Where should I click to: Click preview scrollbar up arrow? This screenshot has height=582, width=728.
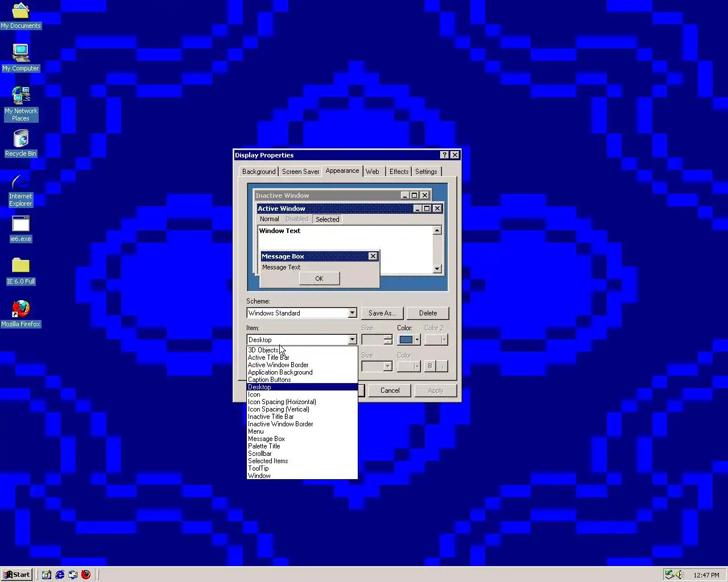pos(437,230)
